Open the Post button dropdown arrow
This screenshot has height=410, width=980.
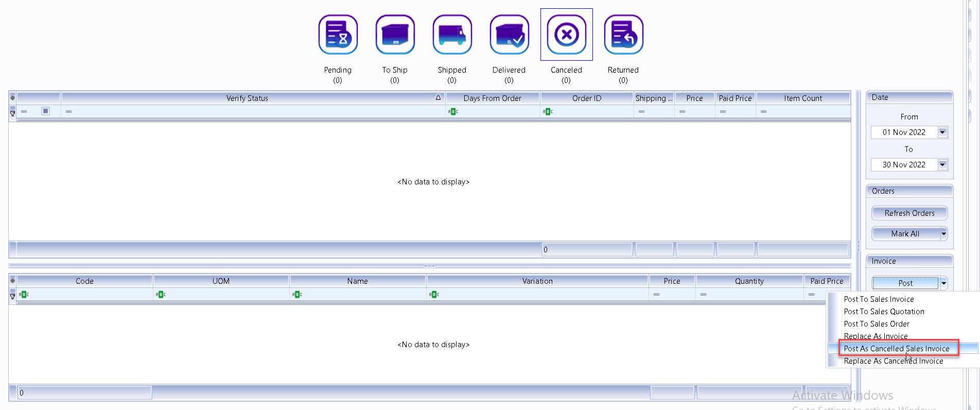943,283
